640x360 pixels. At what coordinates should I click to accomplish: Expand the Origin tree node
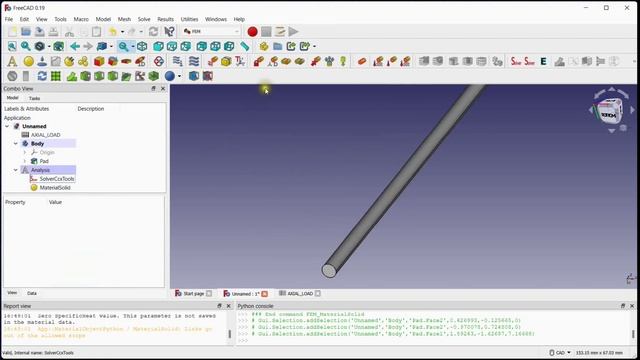[24, 152]
